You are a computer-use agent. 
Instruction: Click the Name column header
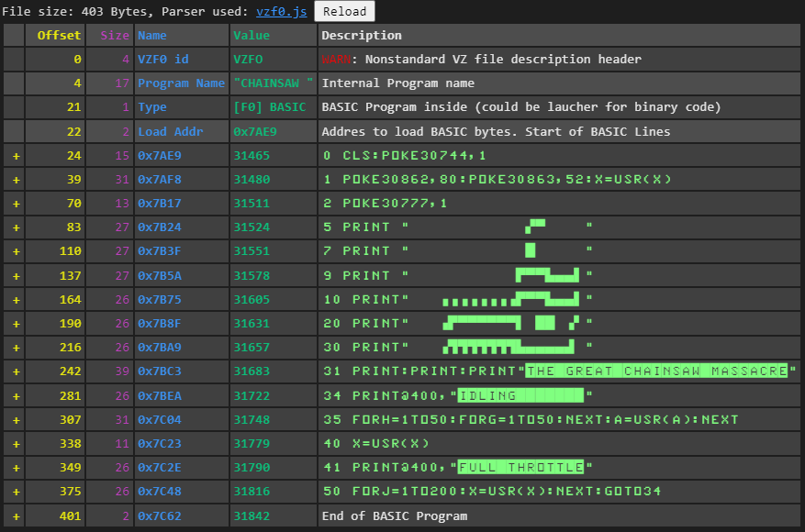coord(151,35)
